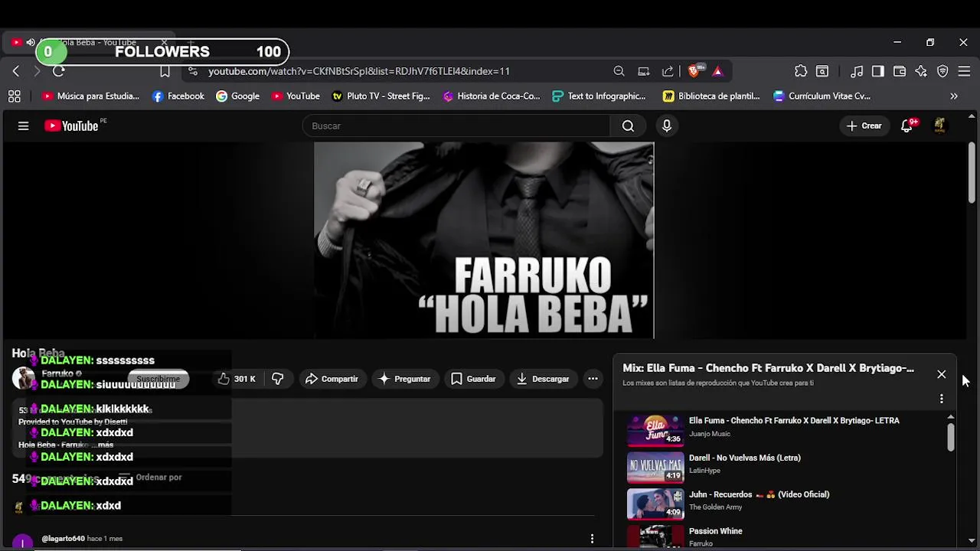Open Facebook bookmark
980x551 pixels.
(x=178, y=96)
